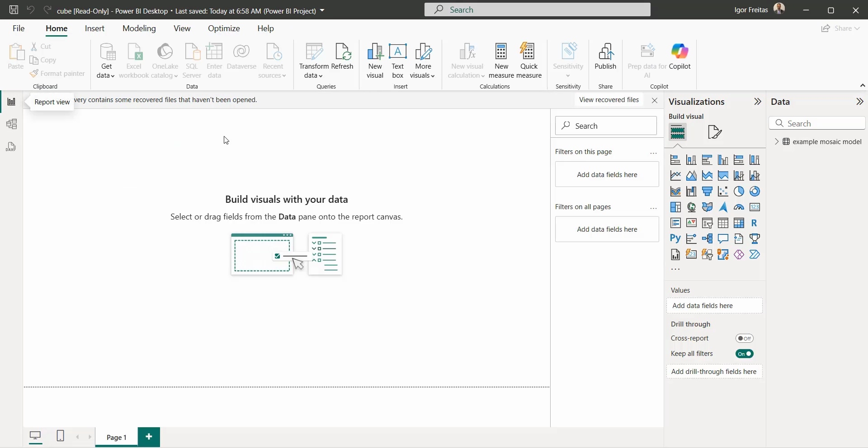
Task: Open the More visuals dropdown
Action: pyautogui.click(x=423, y=60)
